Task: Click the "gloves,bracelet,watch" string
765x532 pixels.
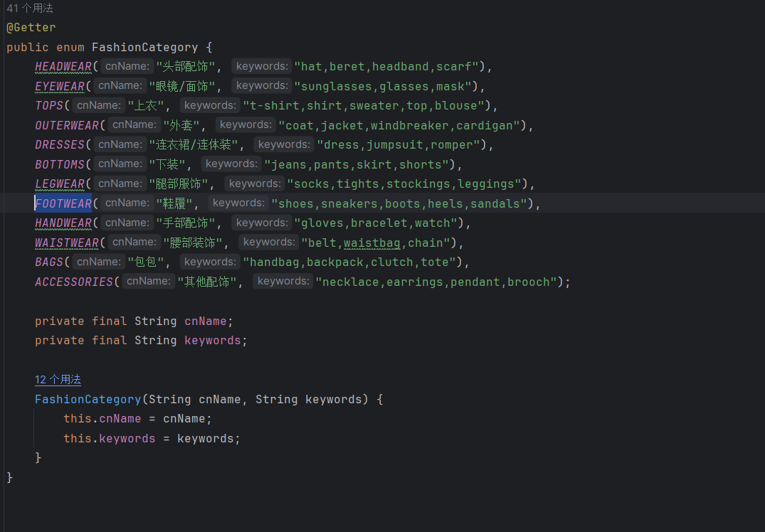Action: pos(376,223)
